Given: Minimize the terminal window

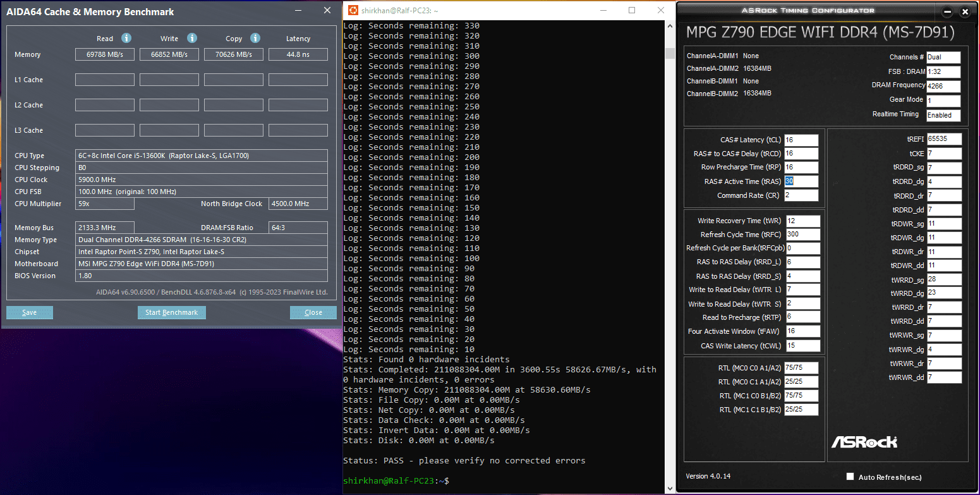Looking at the screenshot, I should pos(603,10).
